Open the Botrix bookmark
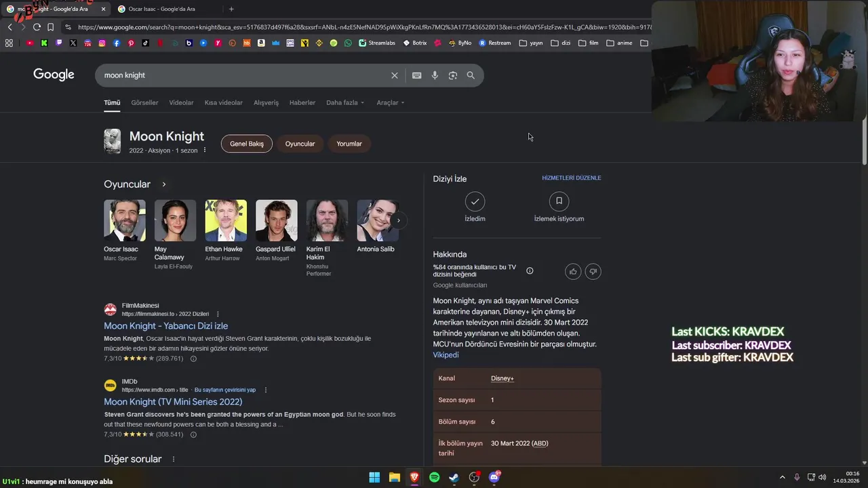 pyautogui.click(x=415, y=43)
